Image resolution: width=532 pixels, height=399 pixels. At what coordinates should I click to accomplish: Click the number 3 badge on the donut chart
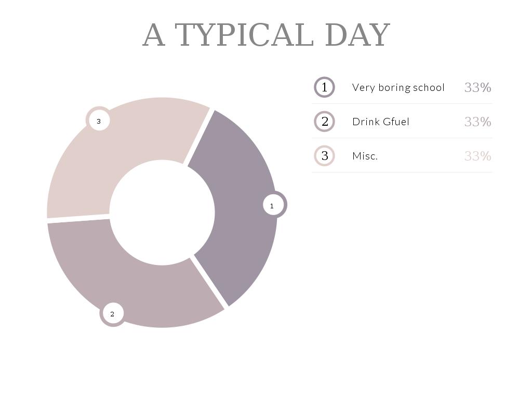coord(99,121)
